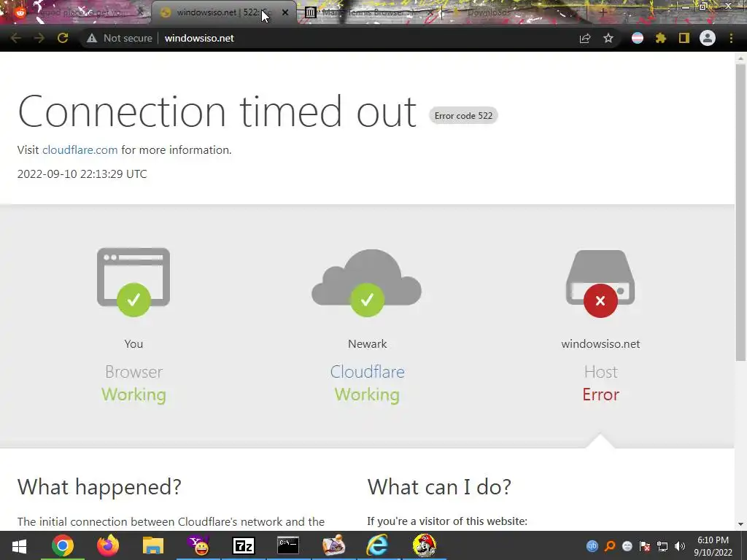Toggle the browser side panel
Screen dimensions: 747x560
(x=684, y=38)
